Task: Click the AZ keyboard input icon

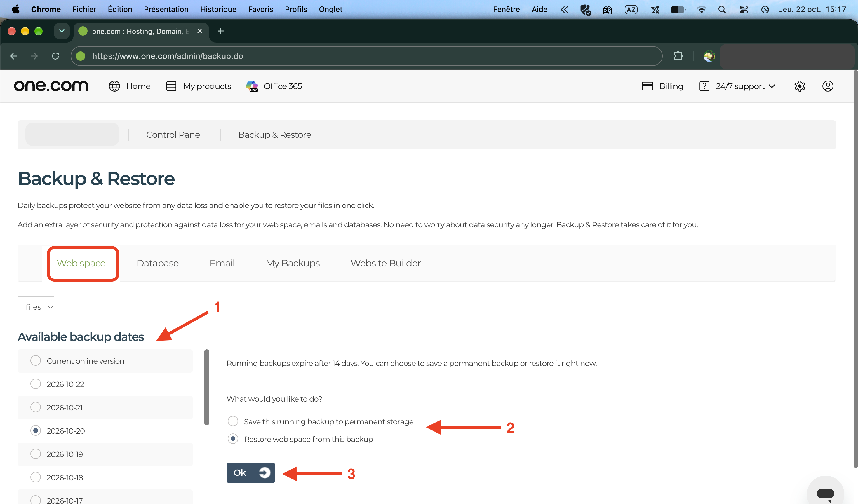Action: pos(631,9)
